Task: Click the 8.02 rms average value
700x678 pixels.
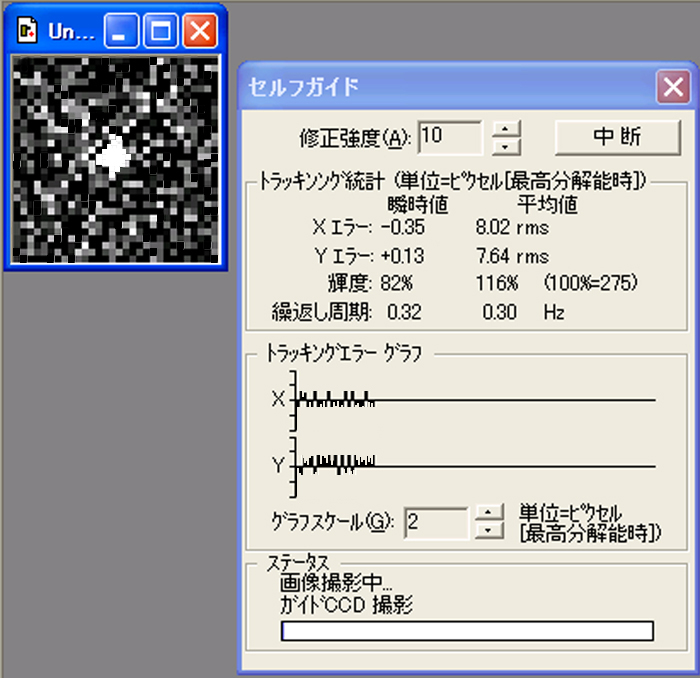Action: tap(512, 227)
